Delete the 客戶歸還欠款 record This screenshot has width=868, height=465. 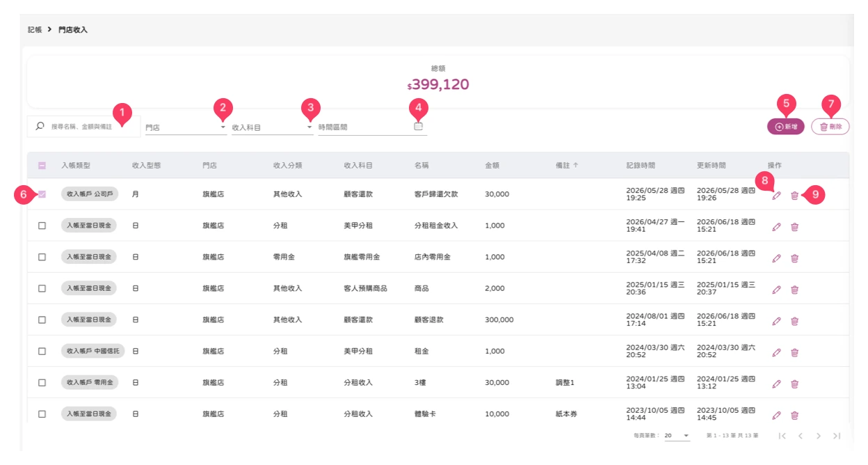click(x=794, y=196)
